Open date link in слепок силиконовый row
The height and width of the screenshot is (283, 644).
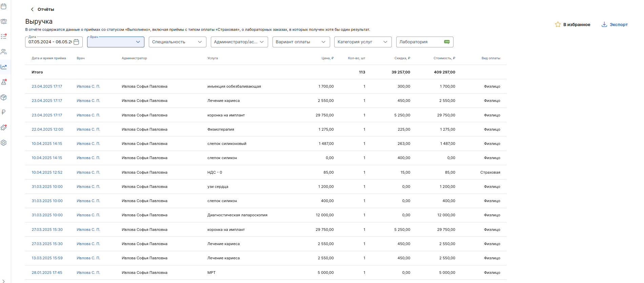pyautogui.click(x=47, y=144)
